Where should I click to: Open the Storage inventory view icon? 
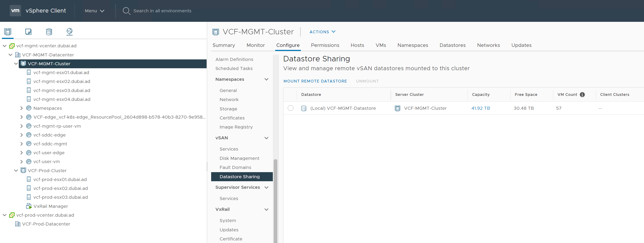pos(49,32)
